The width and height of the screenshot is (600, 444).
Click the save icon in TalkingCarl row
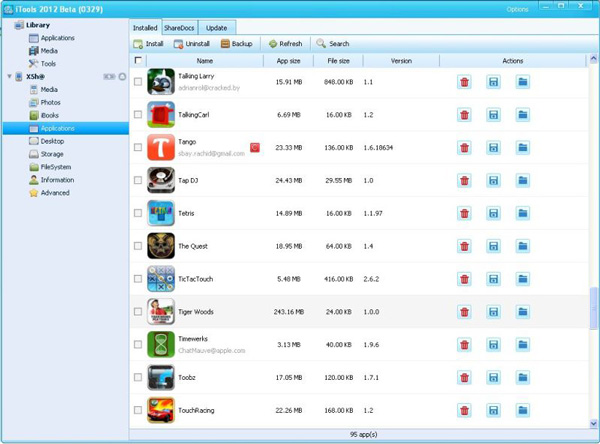pos(493,115)
